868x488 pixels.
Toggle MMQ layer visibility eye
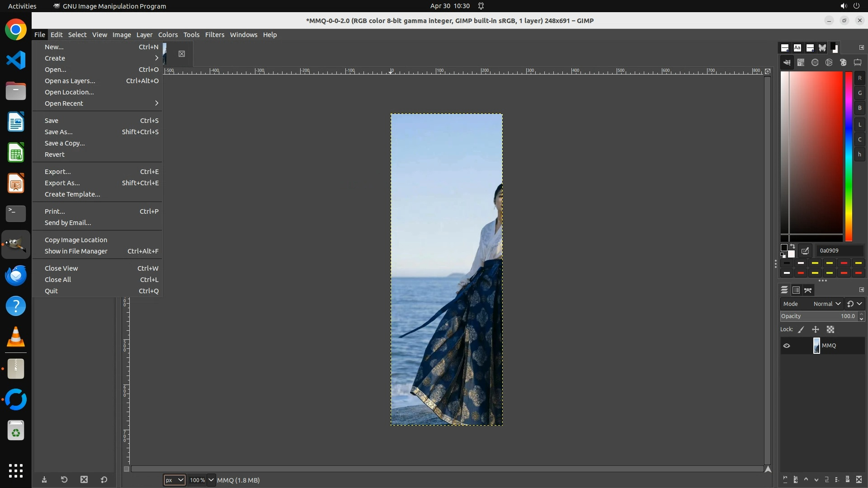[x=787, y=346]
